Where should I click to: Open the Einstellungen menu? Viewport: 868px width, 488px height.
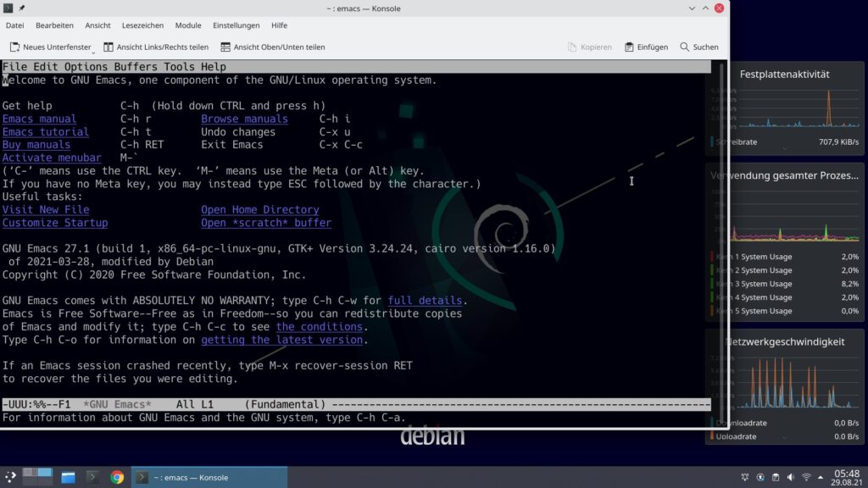pyautogui.click(x=236, y=25)
